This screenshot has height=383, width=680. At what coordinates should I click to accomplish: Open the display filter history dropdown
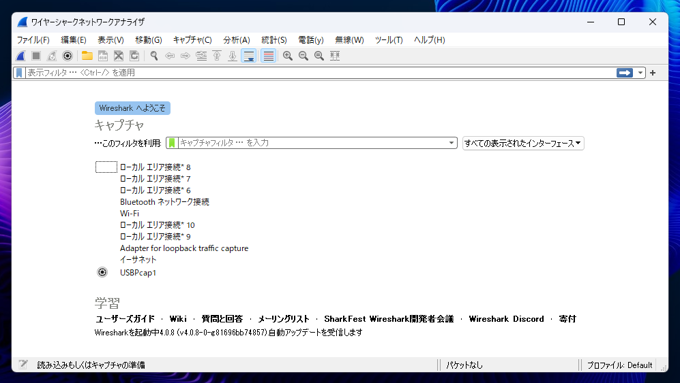tap(640, 73)
